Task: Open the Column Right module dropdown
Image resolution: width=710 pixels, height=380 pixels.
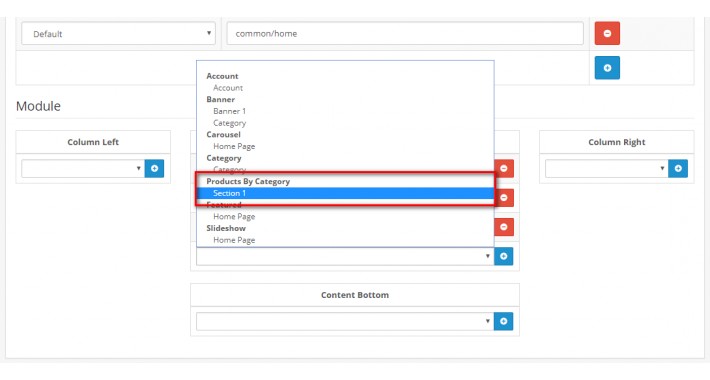Action: 607,168
